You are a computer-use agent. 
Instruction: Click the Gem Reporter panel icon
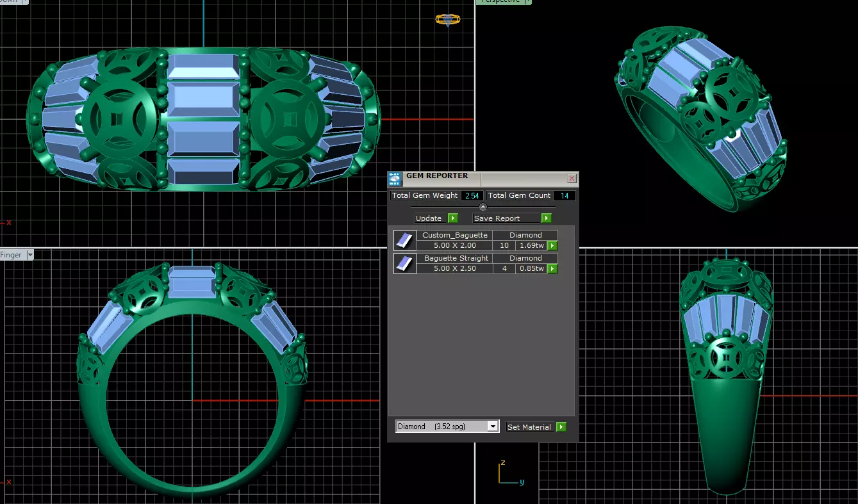[395, 179]
